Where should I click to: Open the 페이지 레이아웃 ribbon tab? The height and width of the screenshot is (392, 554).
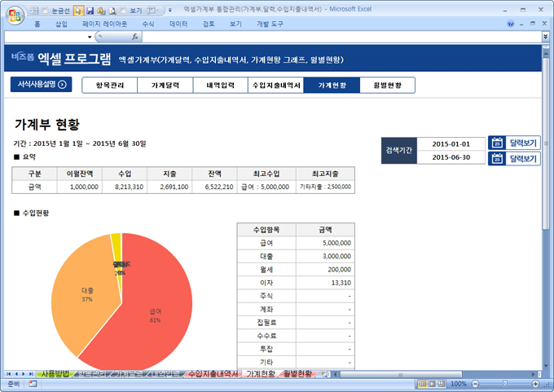click(104, 24)
